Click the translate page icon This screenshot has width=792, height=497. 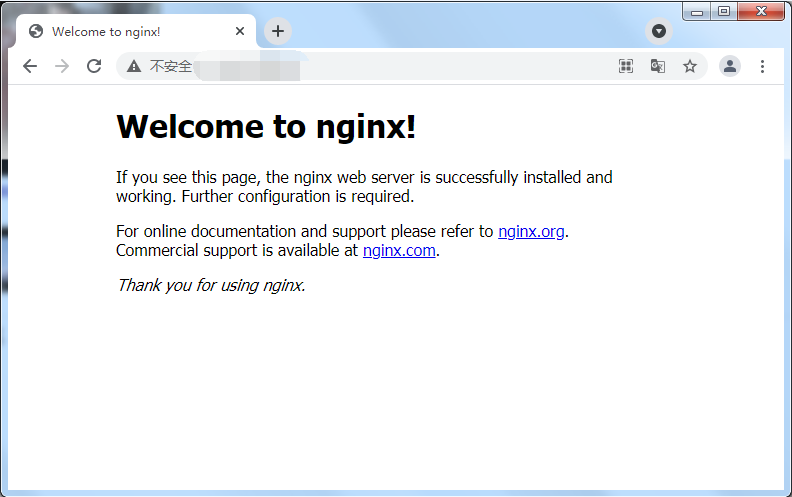click(x=657, y=66)
